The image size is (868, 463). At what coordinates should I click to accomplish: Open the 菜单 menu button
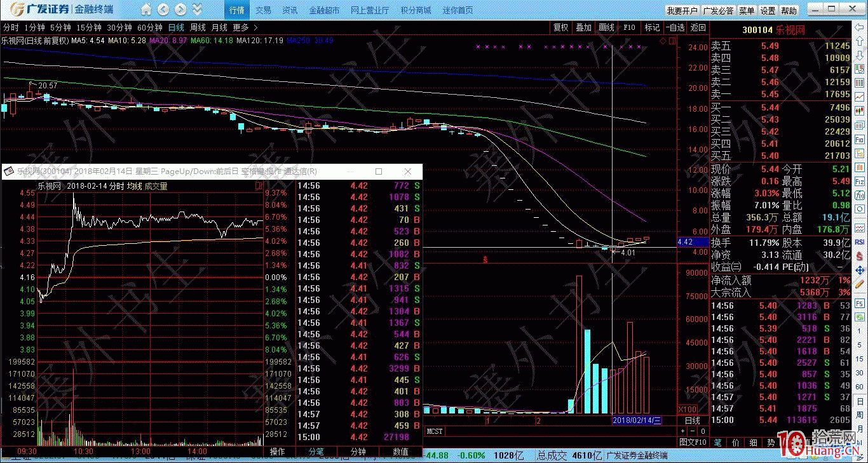[747, 11]
